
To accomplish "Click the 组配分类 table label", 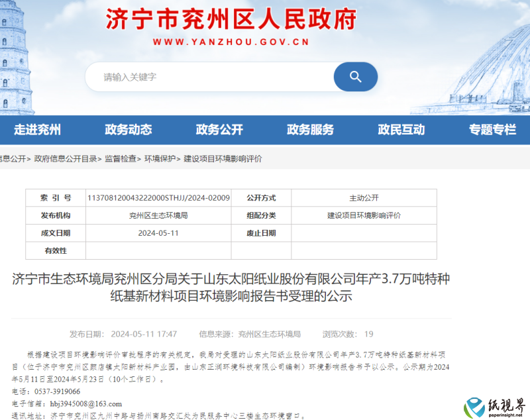I will pos(261,215).
